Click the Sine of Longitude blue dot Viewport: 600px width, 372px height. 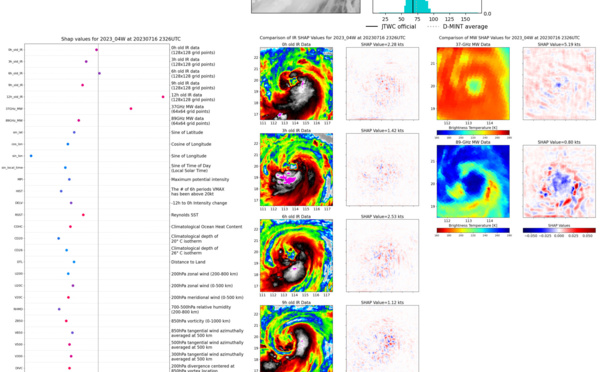pos(31,156)
